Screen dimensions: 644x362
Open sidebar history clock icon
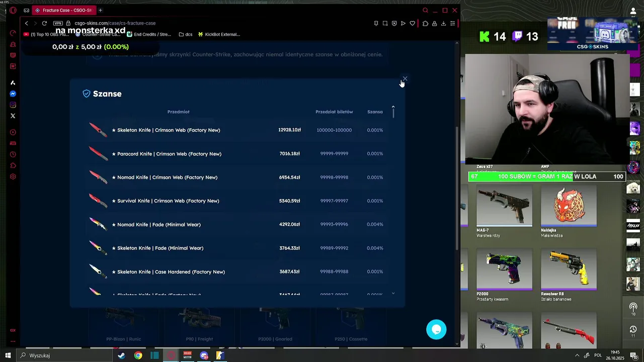pyautogui.click(x=13, y=154)
